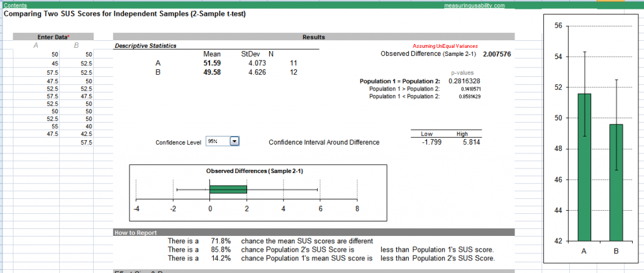Select the green bar in Observed Differences chart

(x=228, y=189)
